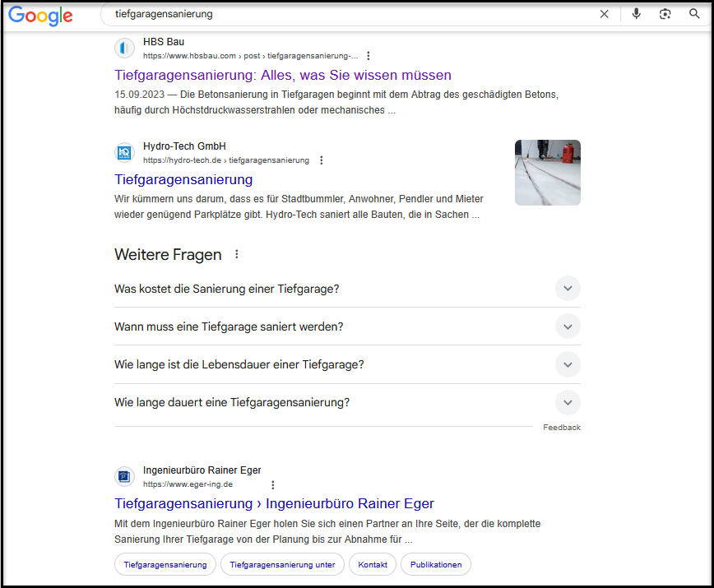Open the more options dots for HBS Bau result
This screenshot has width=714, height=588.
click(369, 56)
